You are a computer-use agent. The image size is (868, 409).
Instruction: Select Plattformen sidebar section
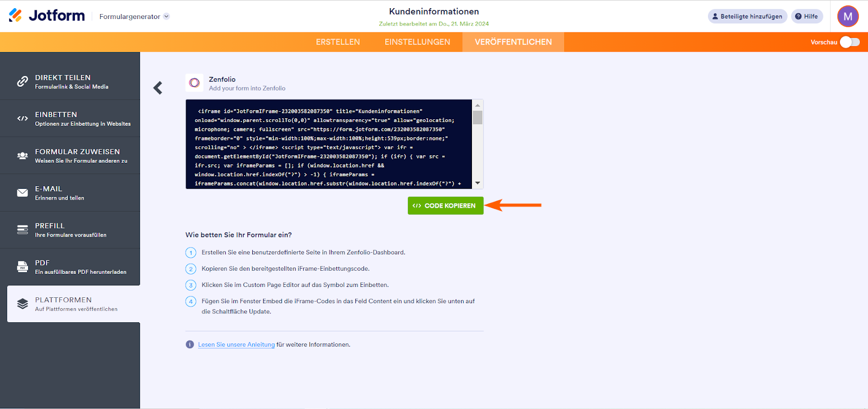tap(73, 304)
